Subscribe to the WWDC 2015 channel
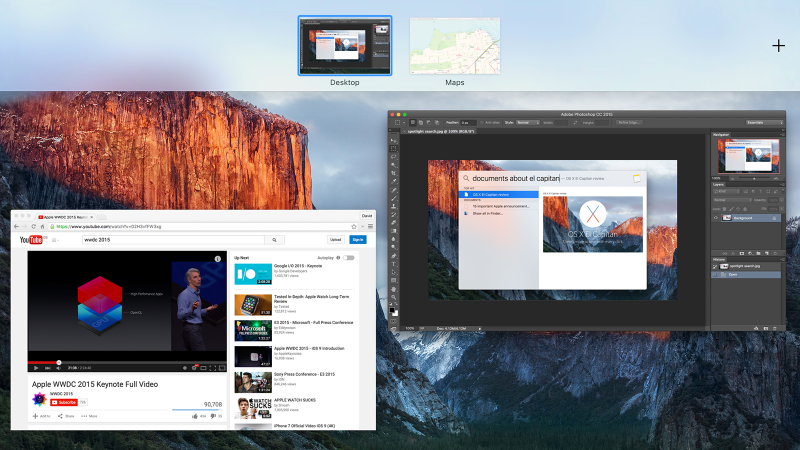 [64, 403]
